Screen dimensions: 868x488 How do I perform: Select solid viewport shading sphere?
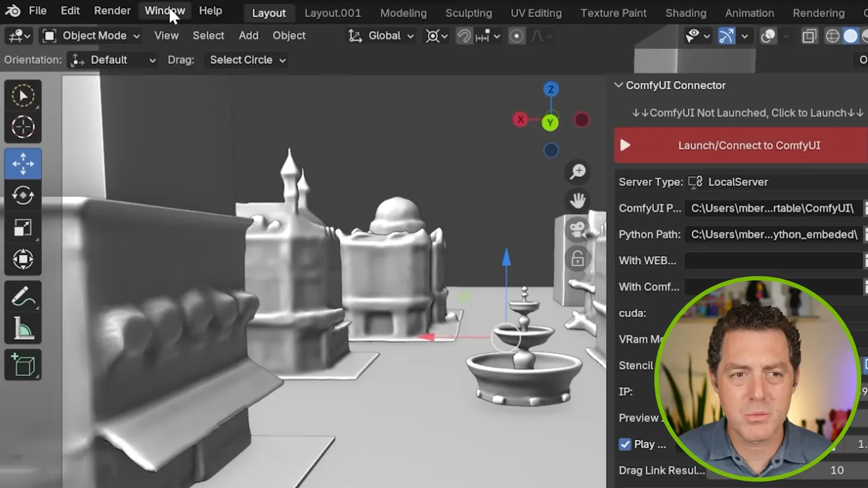851,36
